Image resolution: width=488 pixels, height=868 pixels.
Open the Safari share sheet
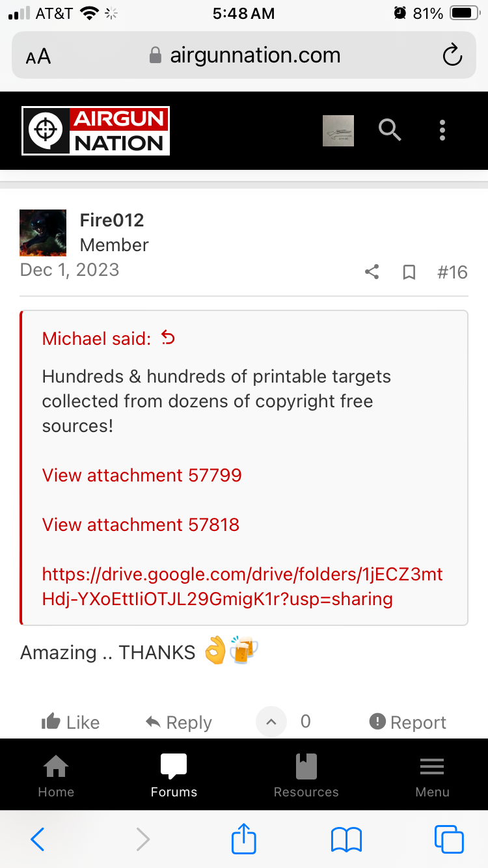[x=244, y=838]
